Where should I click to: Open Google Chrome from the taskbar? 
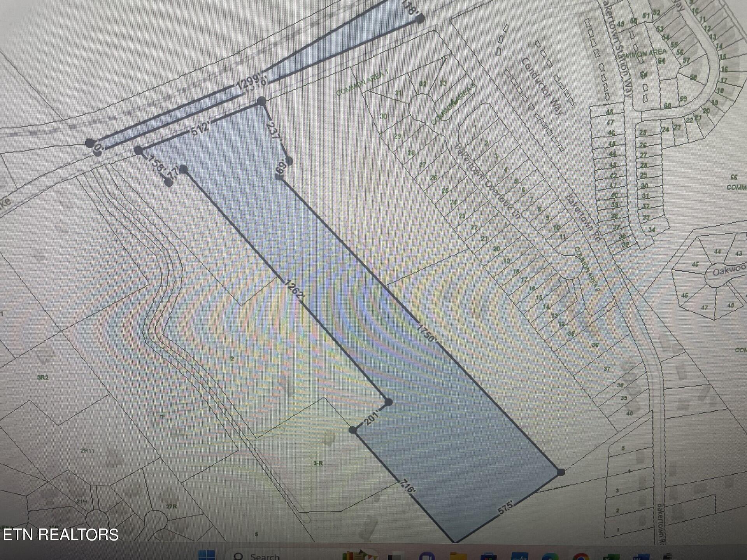pos(580,556)
